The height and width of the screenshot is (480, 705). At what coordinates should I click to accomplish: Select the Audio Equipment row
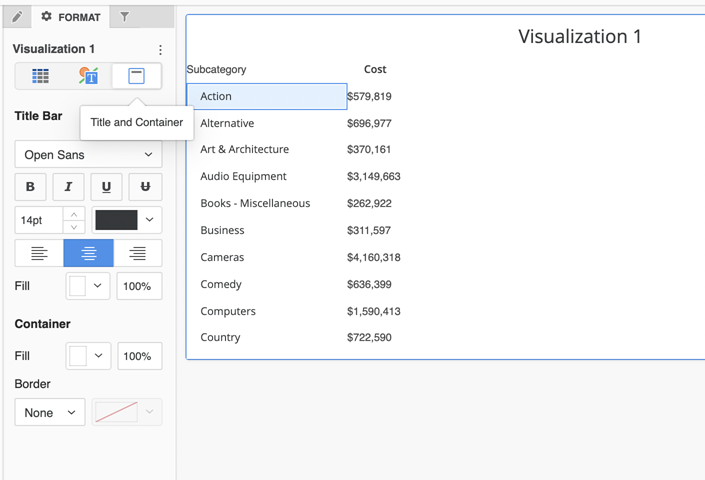(x=243, y=177)
